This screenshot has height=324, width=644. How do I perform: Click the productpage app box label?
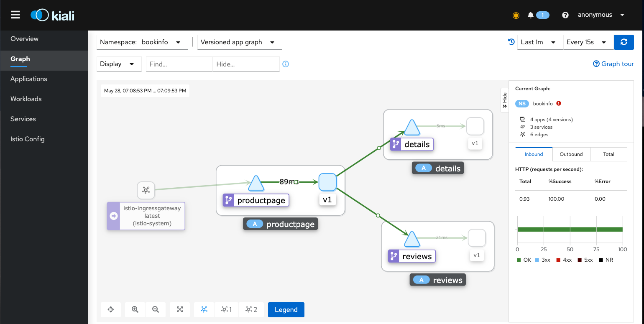(x=281, y=224)
